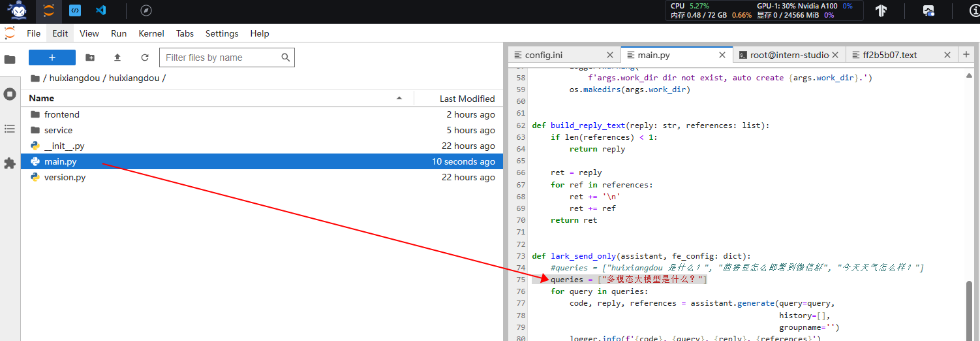This screenshot has width=980, height=341.
Task: Open the InternStudio mascot logo
Action: pyautogui.click(x=18, y=10)
